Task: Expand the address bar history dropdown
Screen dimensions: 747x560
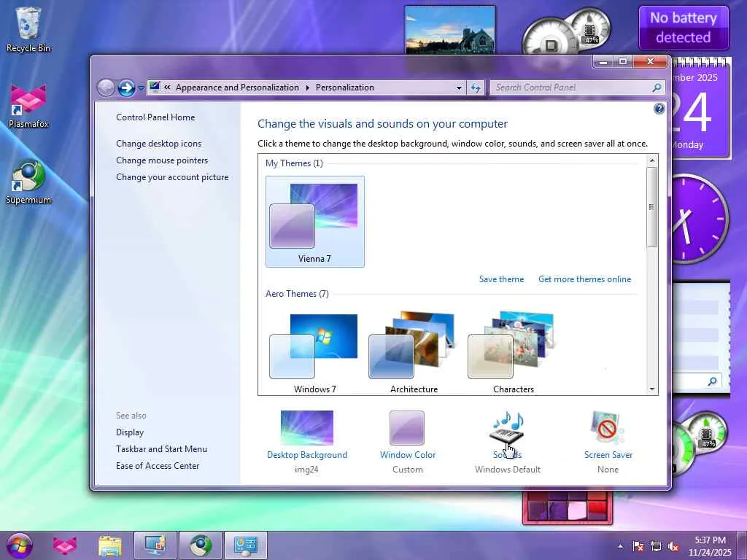Action: click(459, 87)
